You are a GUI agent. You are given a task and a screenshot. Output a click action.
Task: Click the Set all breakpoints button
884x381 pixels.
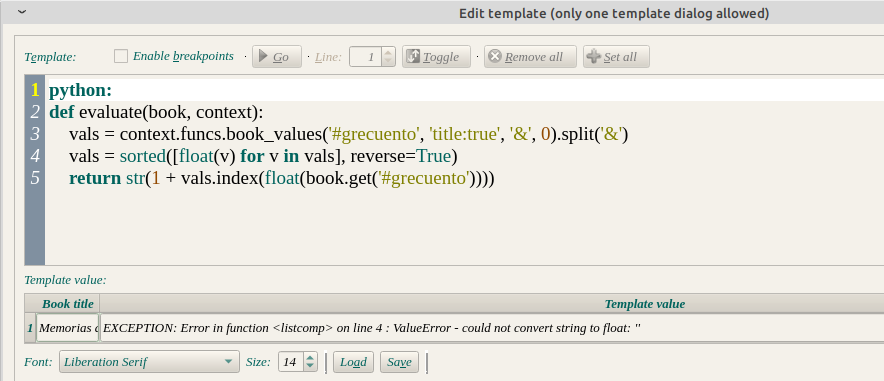point(616,57)
